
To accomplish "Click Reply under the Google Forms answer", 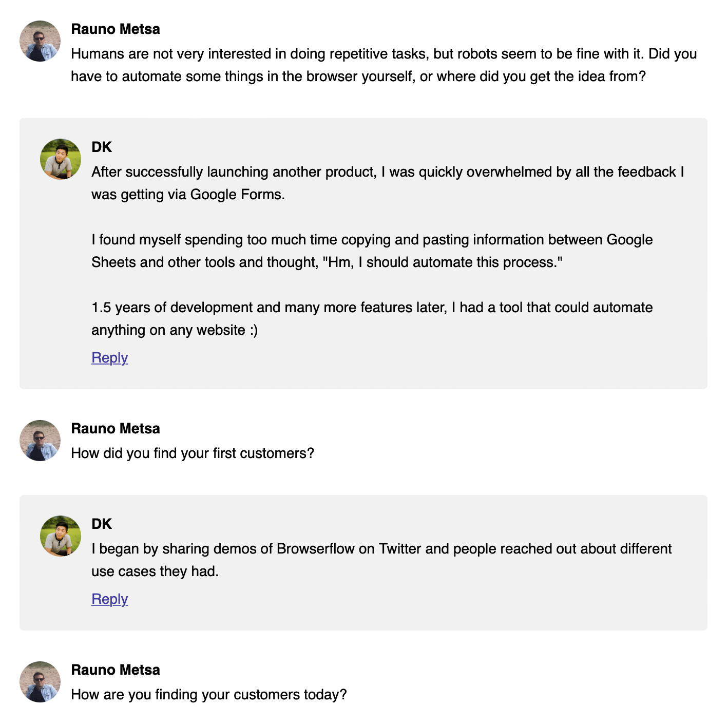I will click(x=109, y=357).
